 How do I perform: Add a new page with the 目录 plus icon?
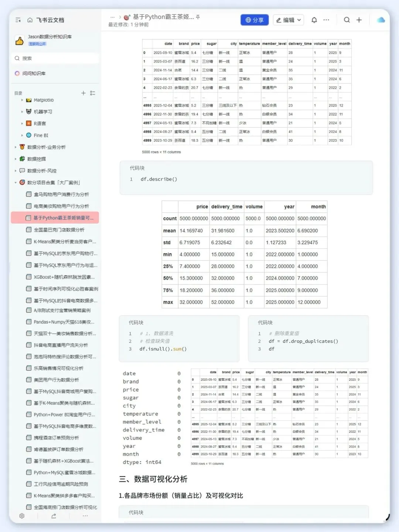(83, 93)
